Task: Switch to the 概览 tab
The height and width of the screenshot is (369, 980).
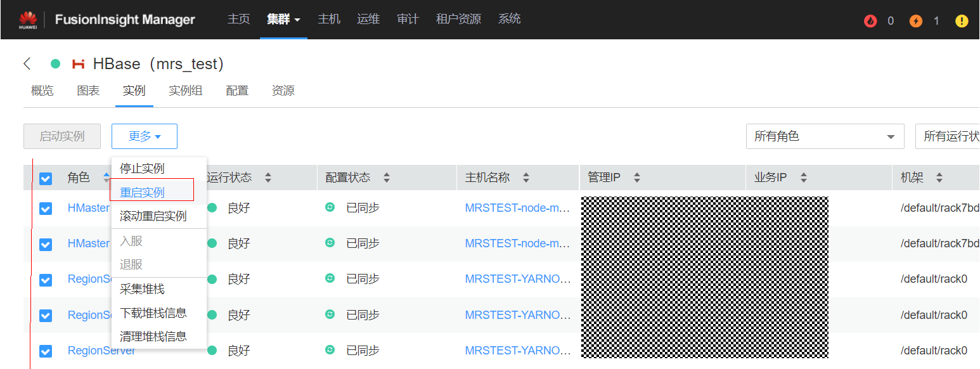Action: (x=42, y=91)
